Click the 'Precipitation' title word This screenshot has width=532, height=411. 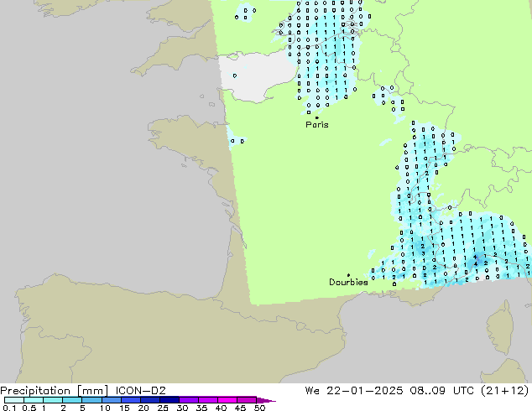(35, 391)
